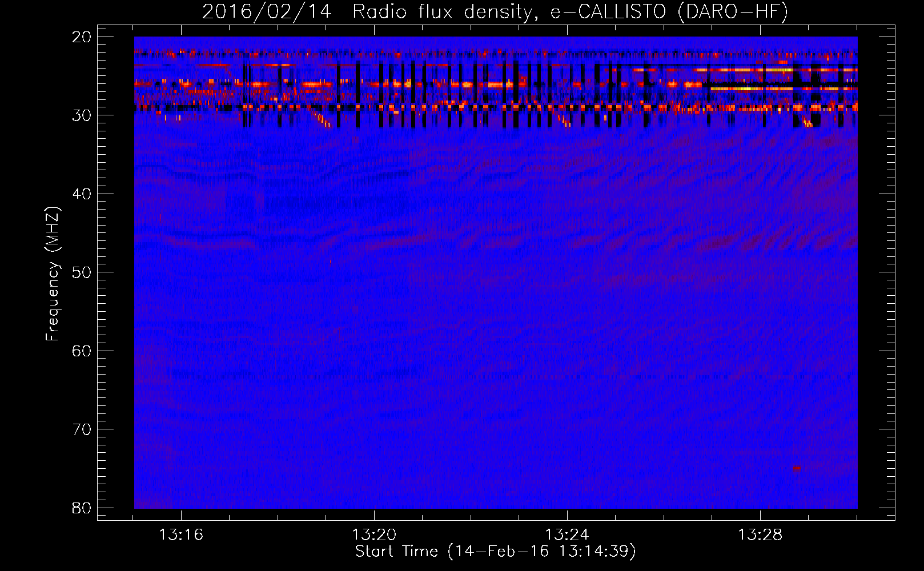This screenshot has height=571, width=924.
Task: Click the 13:16 time tick label
Action: click(181, 535)
